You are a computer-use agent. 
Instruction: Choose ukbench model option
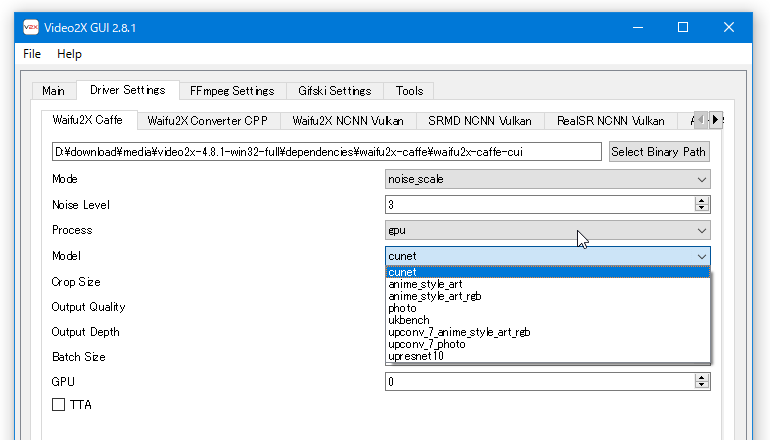click(x=548, y=320)
